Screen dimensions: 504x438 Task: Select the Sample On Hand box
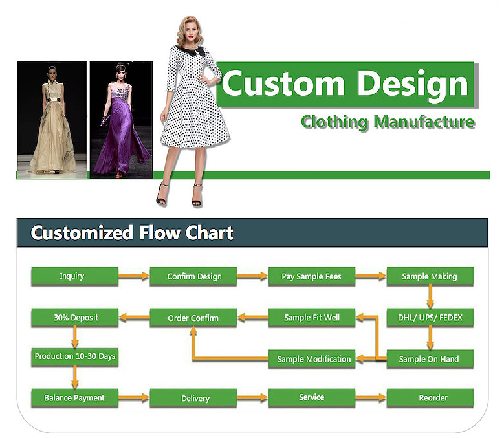pyautogui.click(x=430, y=359)
